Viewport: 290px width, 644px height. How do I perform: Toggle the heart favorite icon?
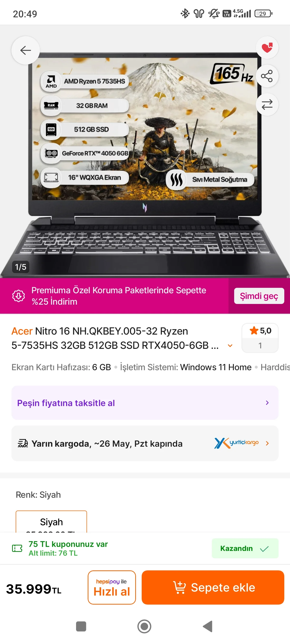(x=267, y=47)
